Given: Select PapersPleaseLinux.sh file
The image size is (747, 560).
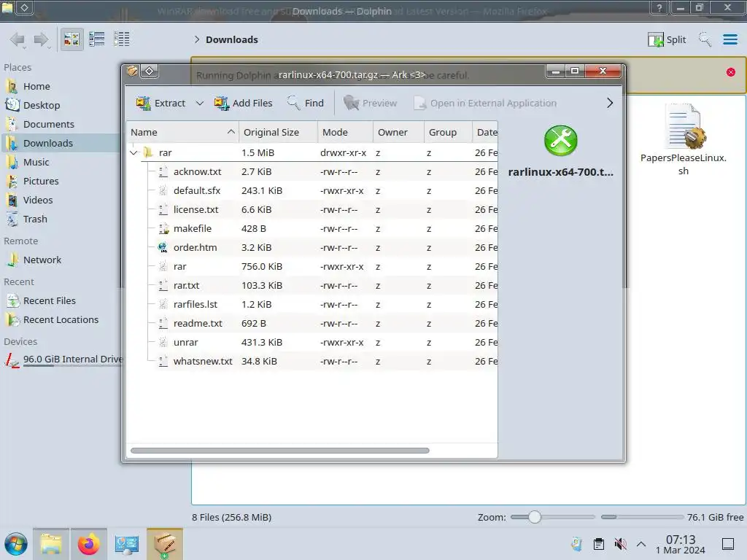Looking at the screenshot, I should point(683,139).
